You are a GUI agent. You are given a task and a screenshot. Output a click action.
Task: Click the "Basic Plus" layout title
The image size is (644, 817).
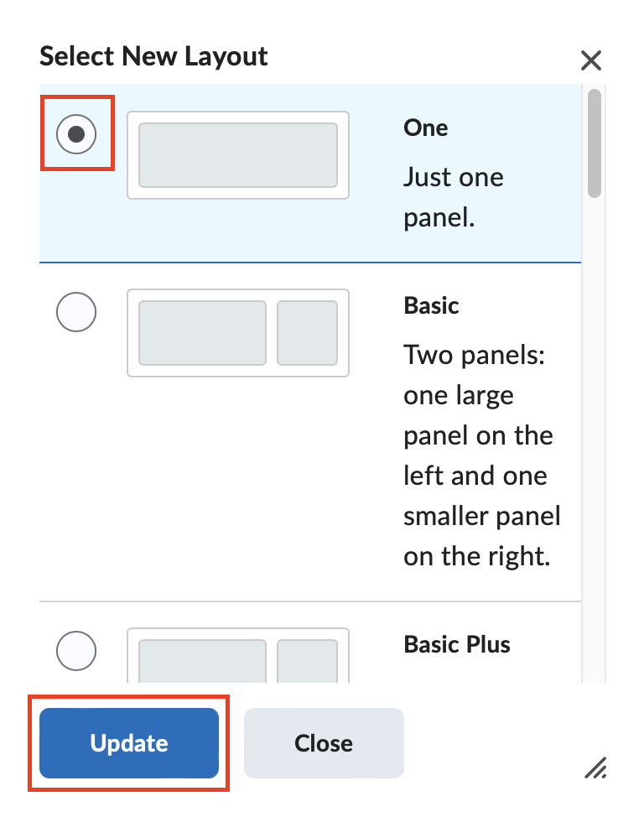tap(457, 644)
